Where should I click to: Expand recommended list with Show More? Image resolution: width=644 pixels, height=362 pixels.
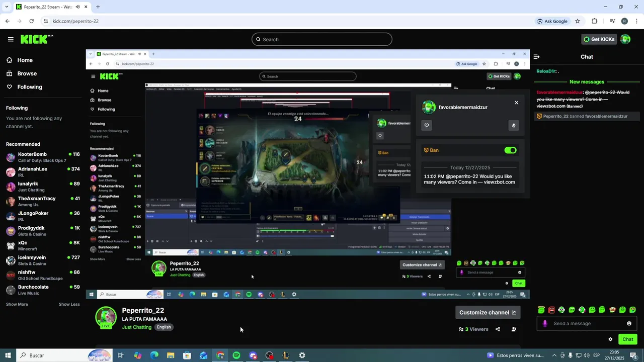coord(17,304)
